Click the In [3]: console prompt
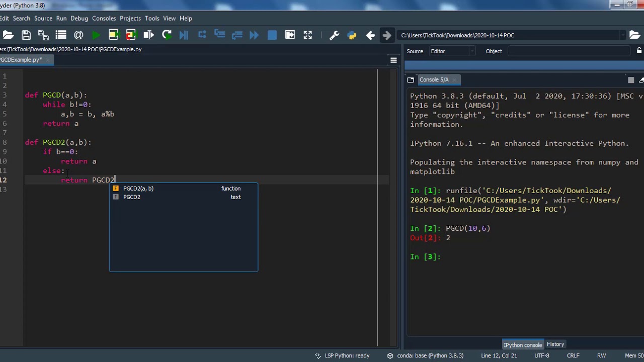644x362 pixels. tap(425, 257)
